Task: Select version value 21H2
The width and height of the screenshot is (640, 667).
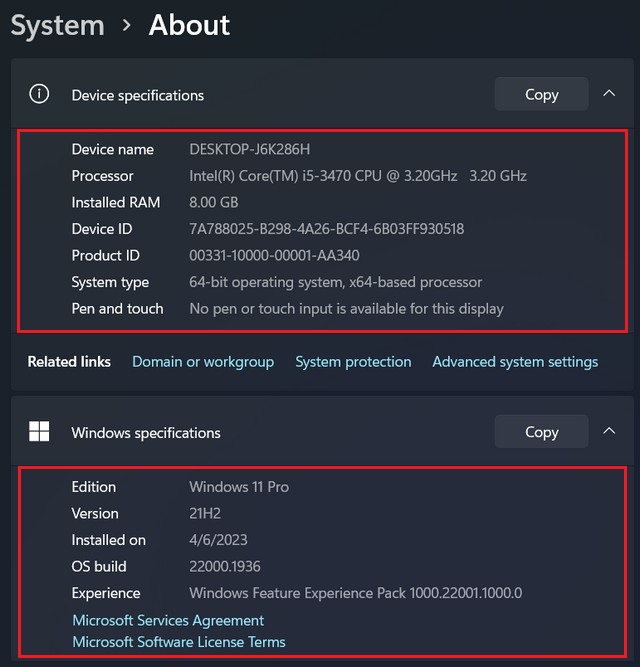Action: click(205, 513)
